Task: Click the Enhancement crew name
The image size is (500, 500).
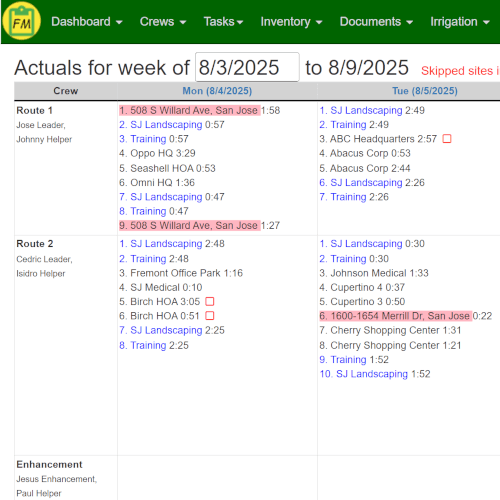Action: tap(49, 464)
